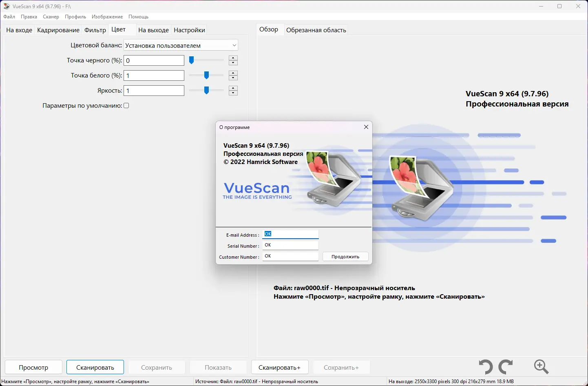Open the Цветовой баланс dropdown
This screenshot has width=588, height=386.
(181, 45)
